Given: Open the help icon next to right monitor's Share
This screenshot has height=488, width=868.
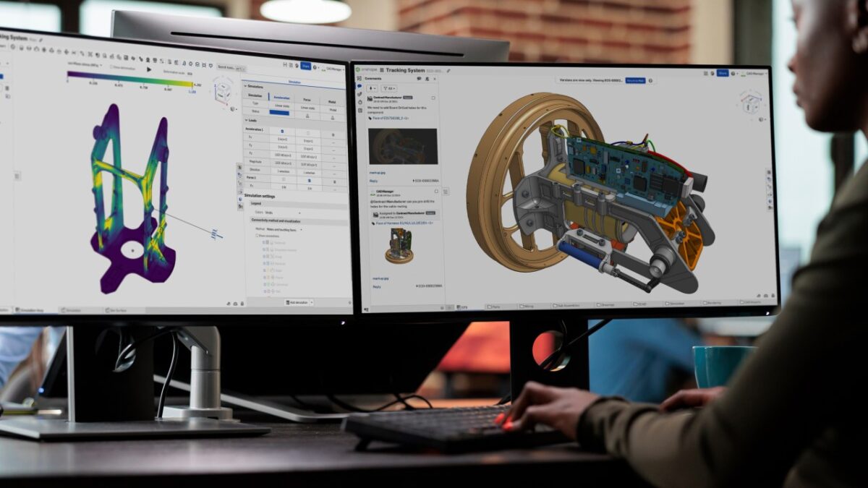Looking at the screenshot, I should (x=733, y=74).
